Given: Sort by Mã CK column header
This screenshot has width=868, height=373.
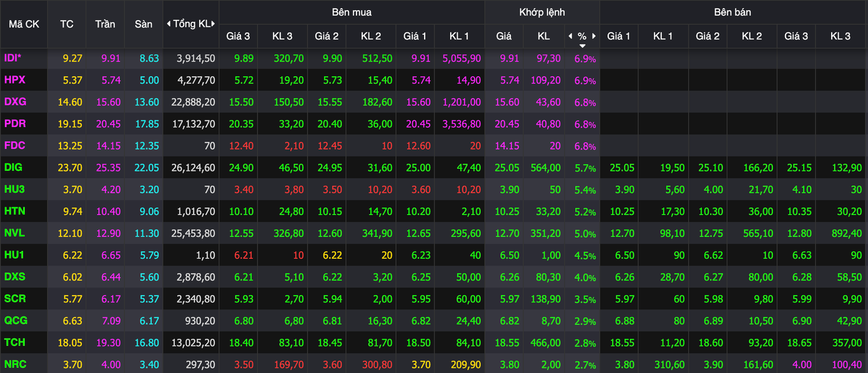Looking at the screenshot, I should [x=24, y=24].
